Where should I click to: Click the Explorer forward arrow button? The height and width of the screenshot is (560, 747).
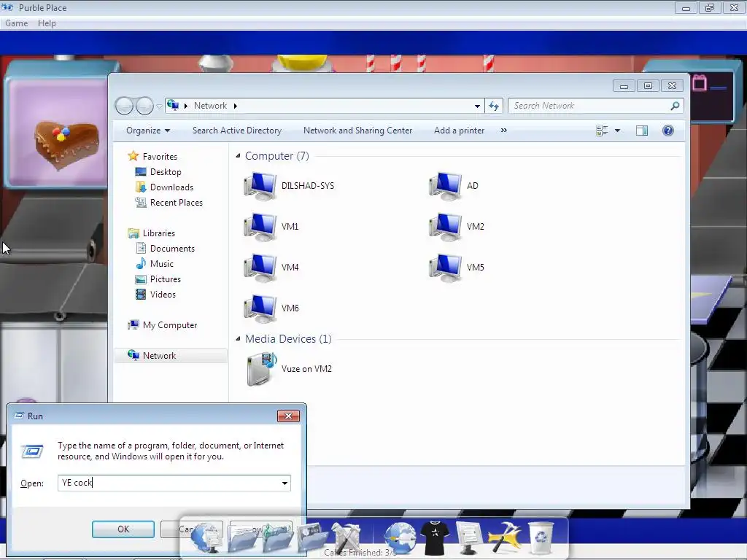point(144,106)
